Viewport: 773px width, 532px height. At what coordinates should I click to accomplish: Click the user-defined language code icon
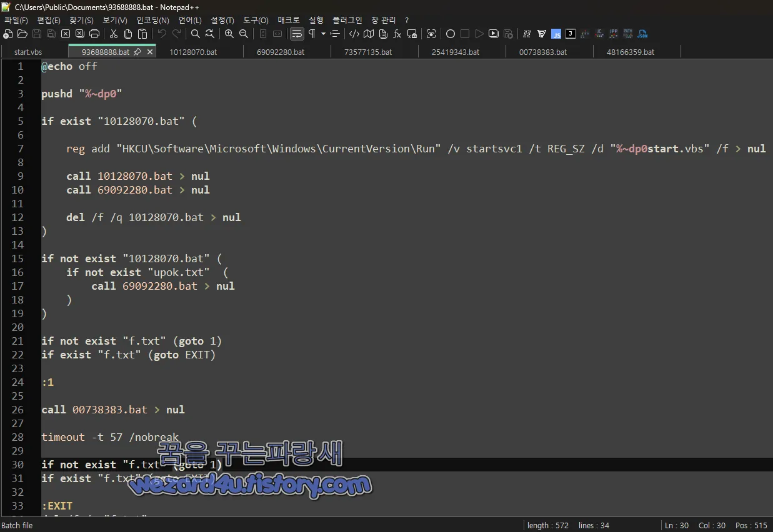[354, 34]
